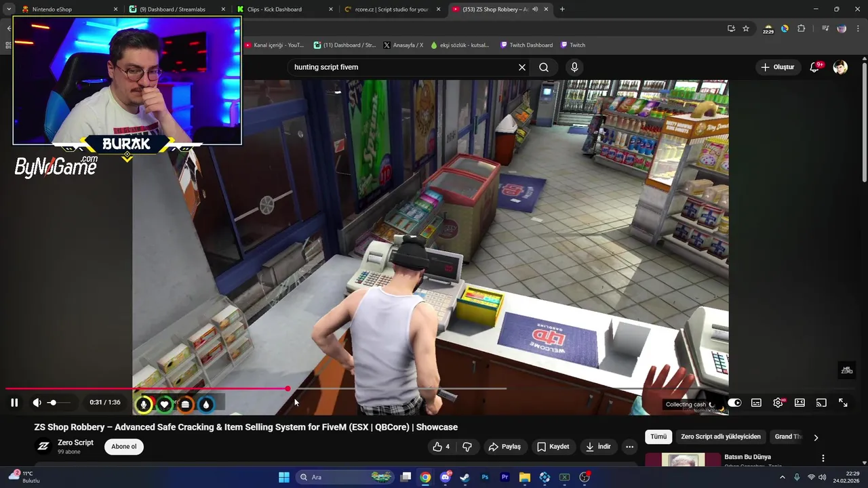Open media controls icon in Chrome toolbar
Screen dimensions: 868x488
(825, 28)
